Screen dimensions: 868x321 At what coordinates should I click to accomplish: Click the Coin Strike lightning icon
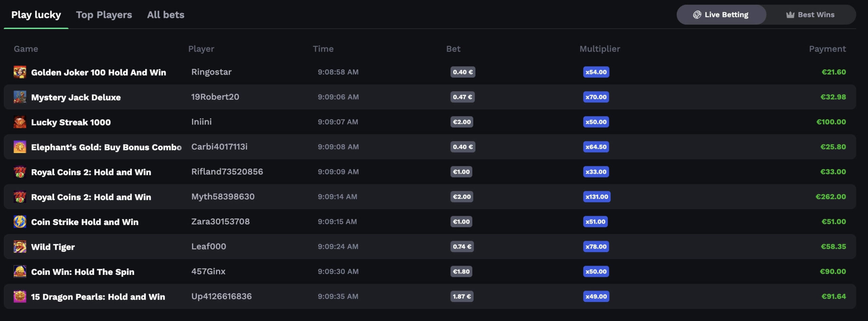20,222
